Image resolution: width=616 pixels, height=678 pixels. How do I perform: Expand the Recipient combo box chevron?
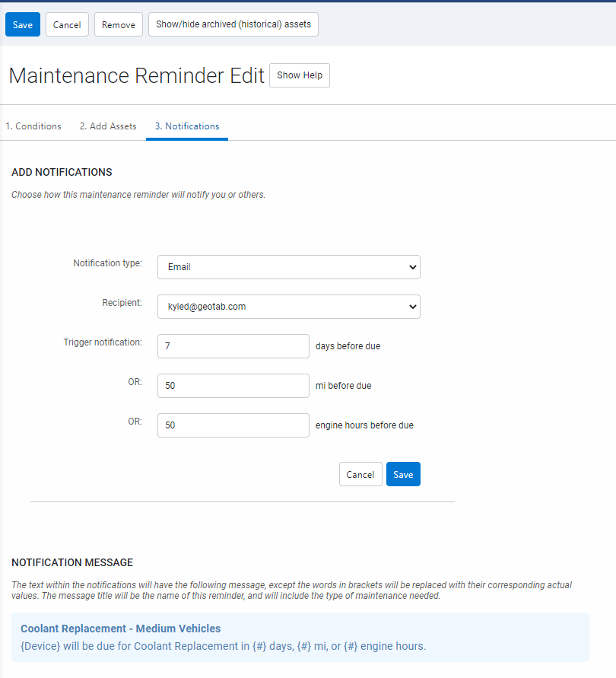pyautogui.click(x=411, y=307)
